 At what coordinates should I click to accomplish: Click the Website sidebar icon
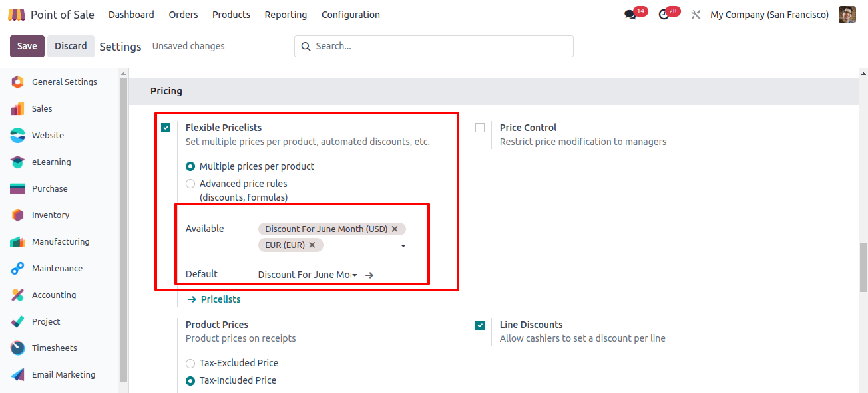point(18,136)
